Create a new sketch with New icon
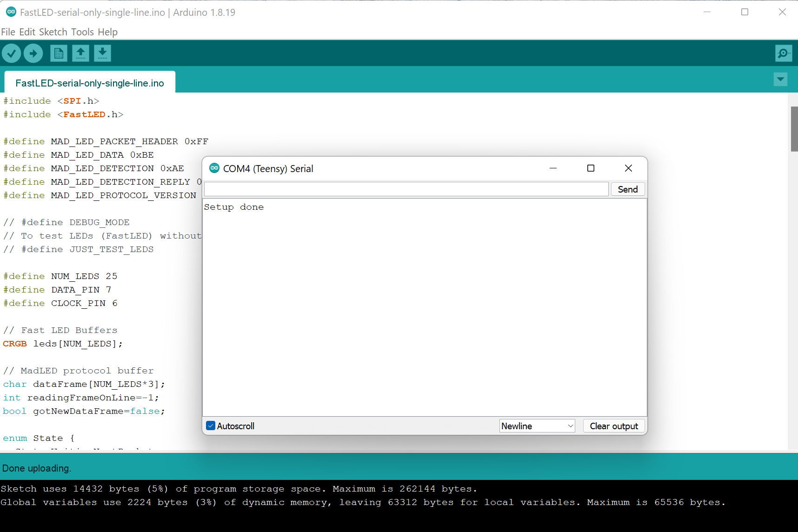The width and height of the screenshot is (798, 532). point(59,53)
